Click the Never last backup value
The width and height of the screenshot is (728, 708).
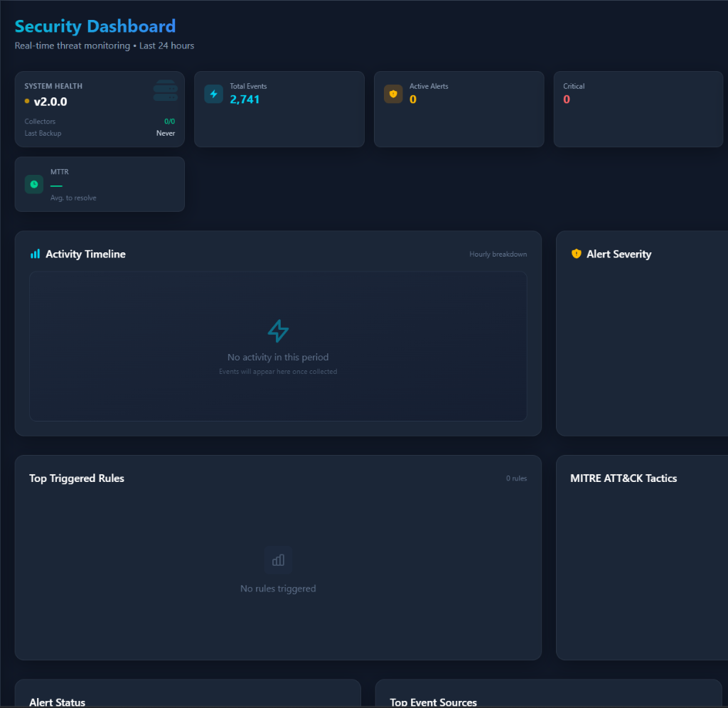point(166,133)
